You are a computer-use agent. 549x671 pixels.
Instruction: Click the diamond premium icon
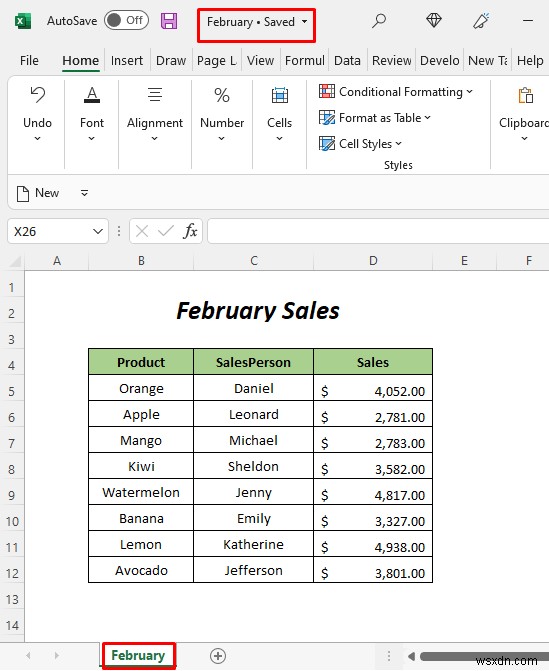click(x=433, y=21)
